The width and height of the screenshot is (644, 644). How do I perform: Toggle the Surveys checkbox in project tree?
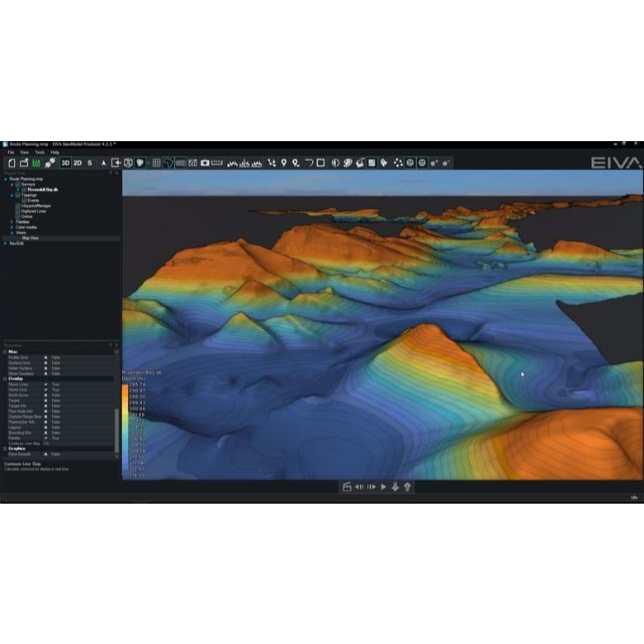[x=18, y=184]
